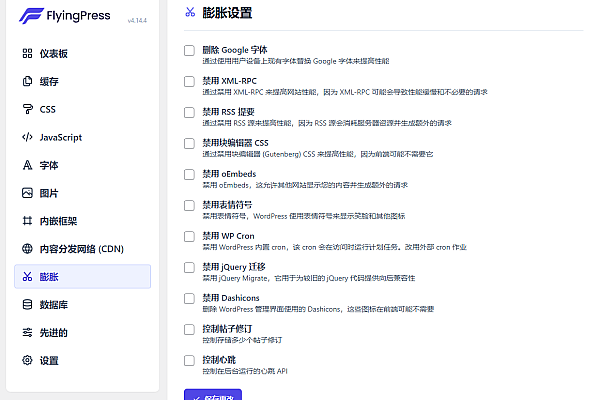600x400 pixels.
Task: Click the sliders icon beside 先进的
Action: pos(27,332)
